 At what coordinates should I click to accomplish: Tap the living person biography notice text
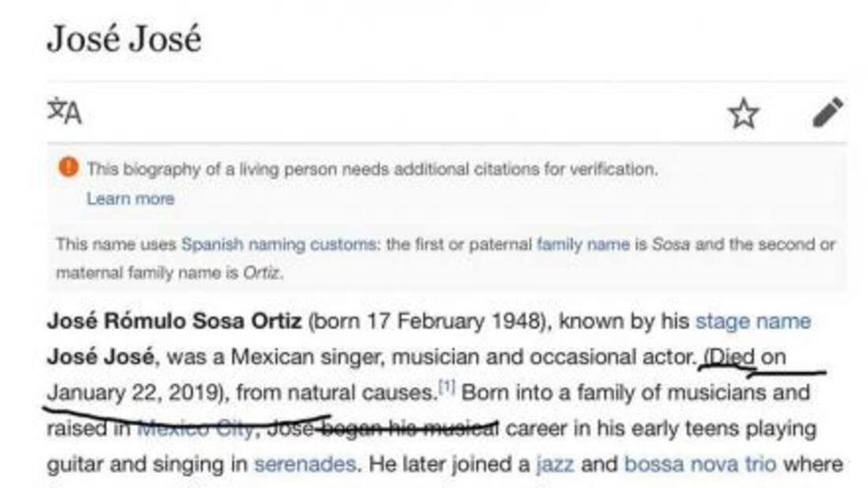point(371,168)
